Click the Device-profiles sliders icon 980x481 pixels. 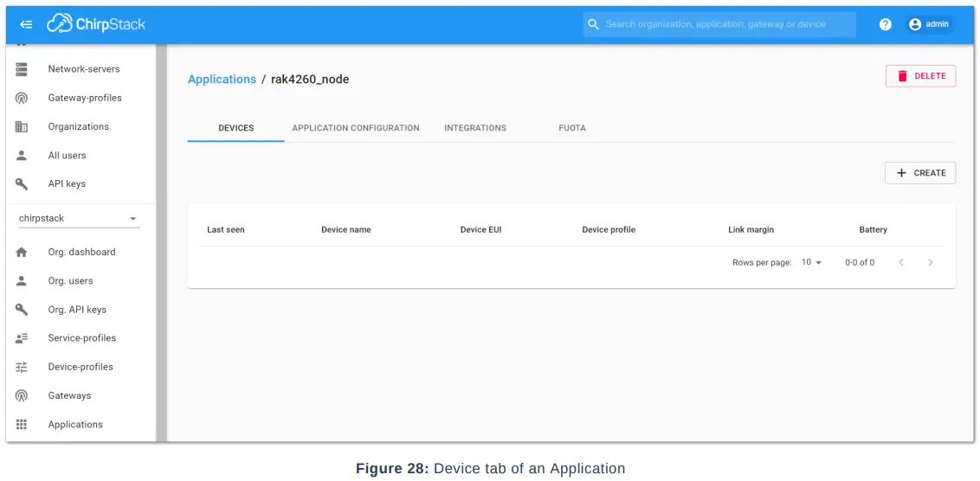coord(22,367)
